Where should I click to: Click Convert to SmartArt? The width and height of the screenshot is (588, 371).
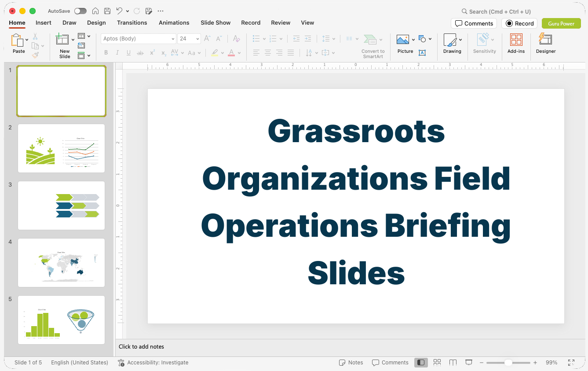373,46
